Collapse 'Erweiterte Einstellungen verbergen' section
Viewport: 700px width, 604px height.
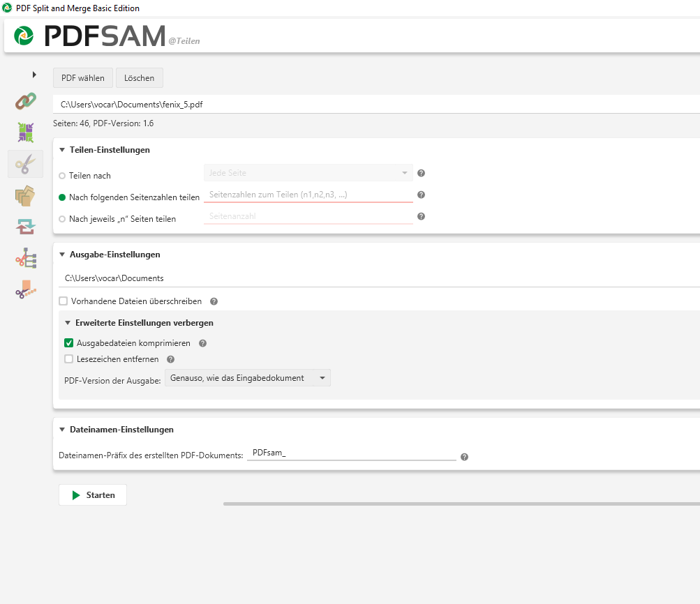pyautogui.click(x=68, y=323)
